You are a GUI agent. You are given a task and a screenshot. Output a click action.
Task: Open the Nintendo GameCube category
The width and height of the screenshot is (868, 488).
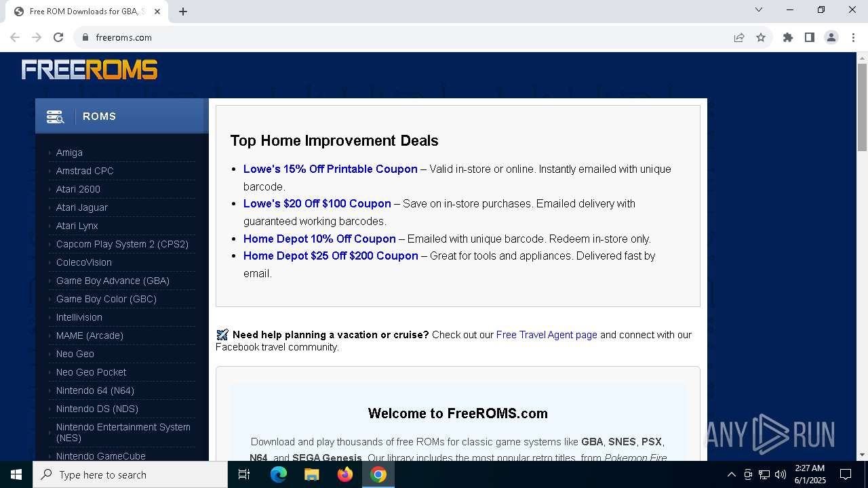101,456
